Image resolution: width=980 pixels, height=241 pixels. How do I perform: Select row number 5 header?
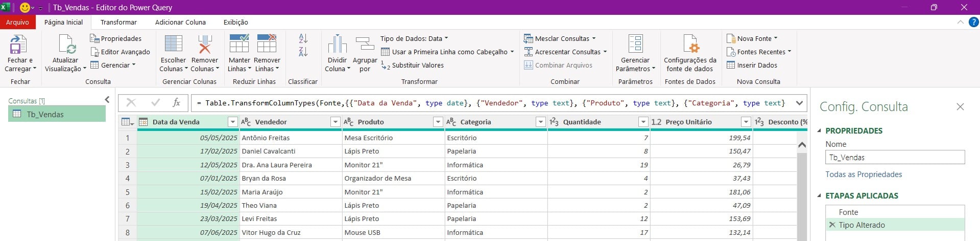tap(128, 192)
